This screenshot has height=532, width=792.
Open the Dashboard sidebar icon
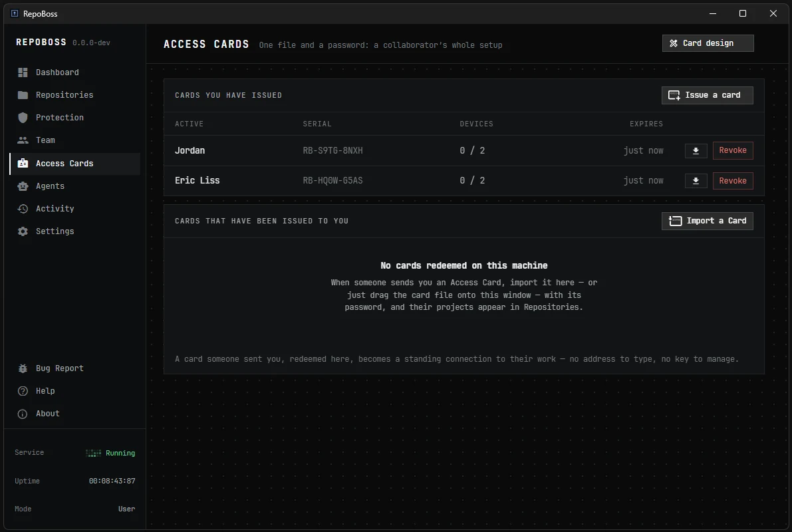[x=23, y=72]
